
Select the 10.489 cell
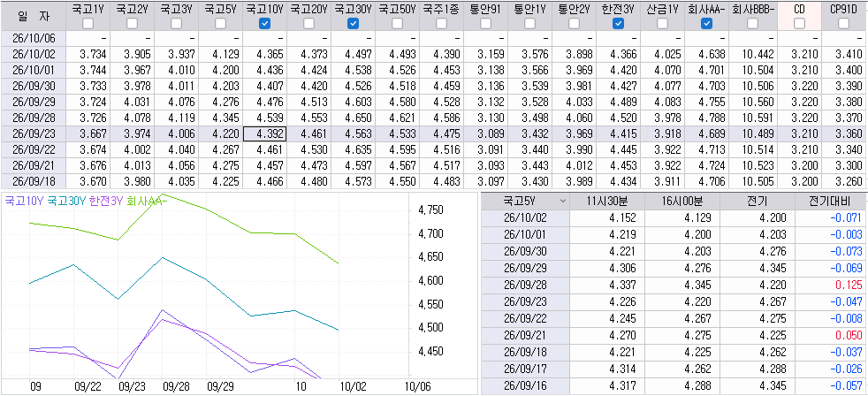pyautogui.click(x=753, y=134)
